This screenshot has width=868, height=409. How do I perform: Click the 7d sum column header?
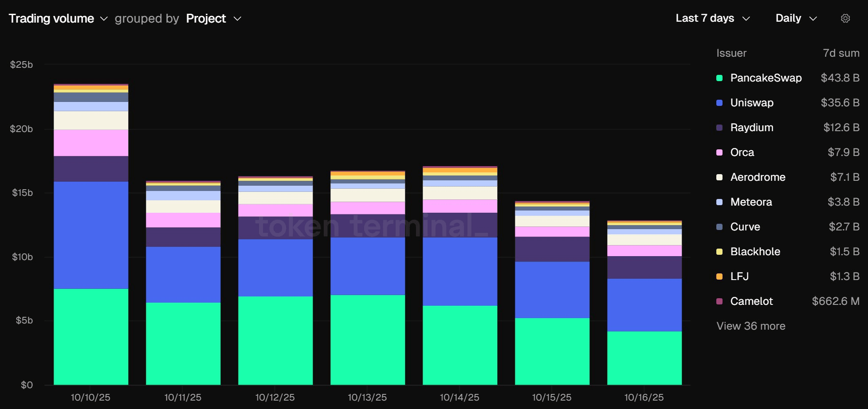pyautogui.click(x=841, y=53)
